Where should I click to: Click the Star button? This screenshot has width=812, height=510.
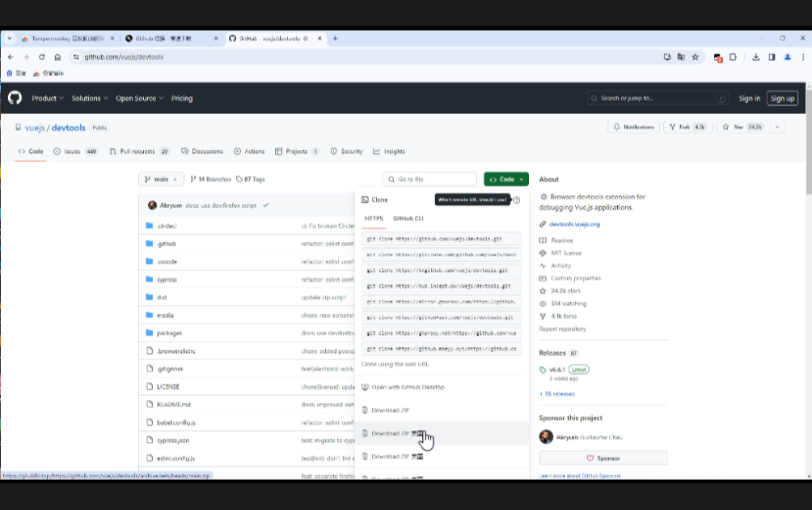[x=743, y=127]
